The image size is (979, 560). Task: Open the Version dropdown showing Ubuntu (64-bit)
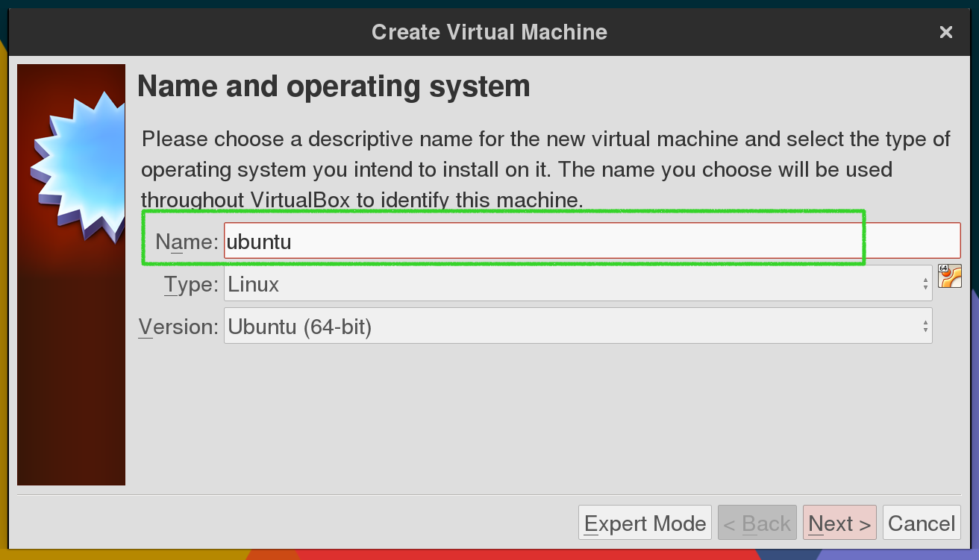[x=578, y=326]
